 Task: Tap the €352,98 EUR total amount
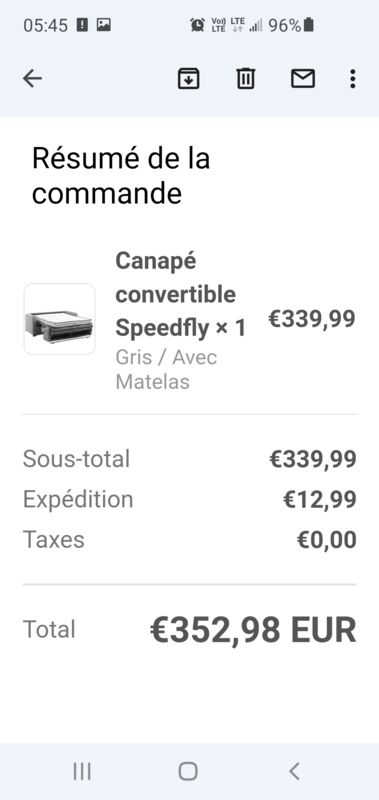(x=253, y=630)
